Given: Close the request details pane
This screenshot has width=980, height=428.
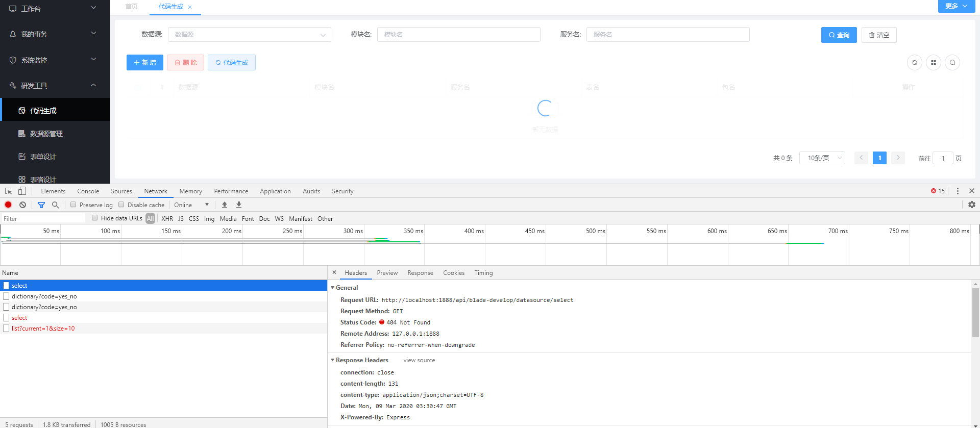Looking at the screenshot, I should coord(334,272).
